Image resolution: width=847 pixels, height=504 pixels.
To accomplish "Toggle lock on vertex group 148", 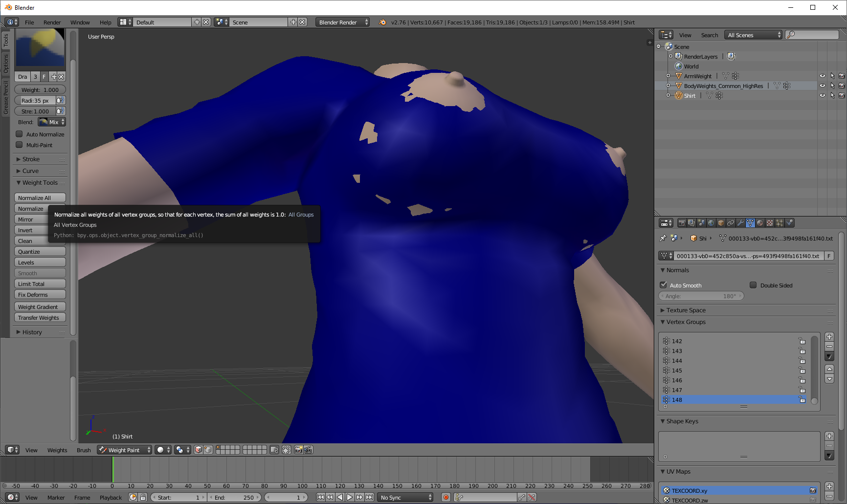I will (802, 399).
